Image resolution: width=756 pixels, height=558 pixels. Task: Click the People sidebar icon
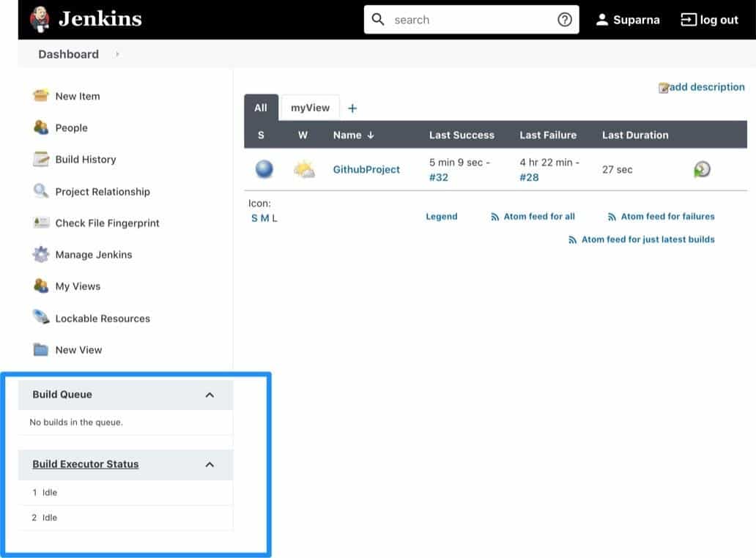[42, 127]
